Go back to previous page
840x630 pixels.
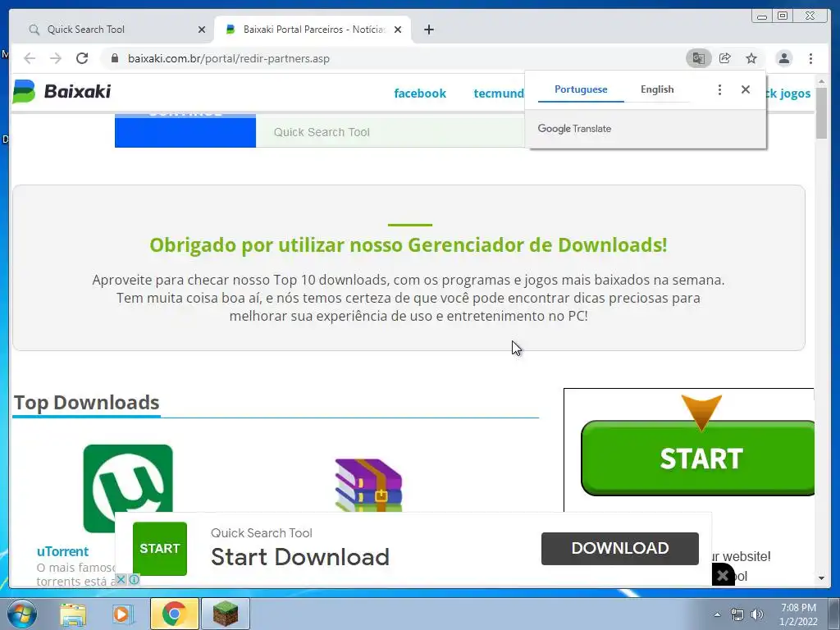tap(30, 58)
